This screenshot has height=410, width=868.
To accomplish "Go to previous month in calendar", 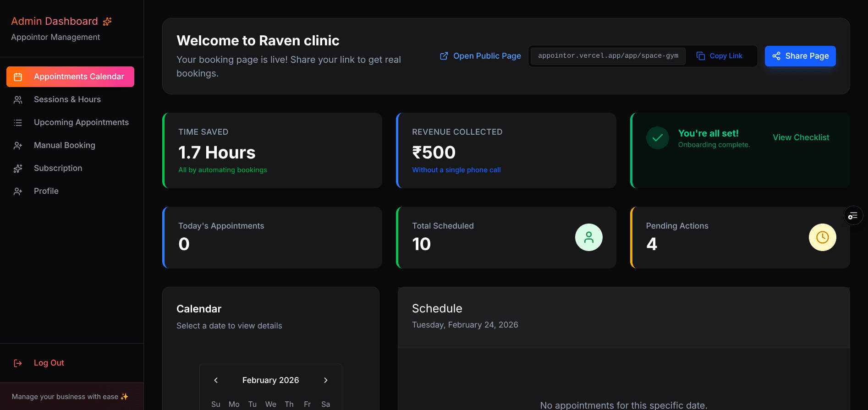I will tap(216, 380).
